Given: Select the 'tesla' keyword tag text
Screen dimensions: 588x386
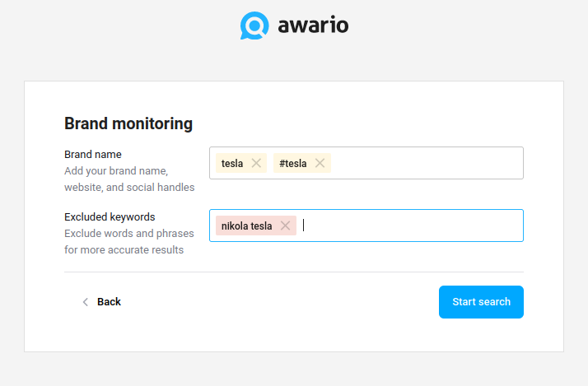Looking at the screenshot, I should (232, 164).
